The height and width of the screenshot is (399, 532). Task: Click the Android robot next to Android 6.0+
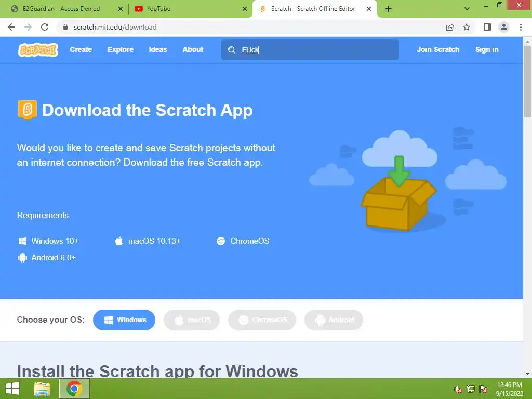[x=22, y=258]
